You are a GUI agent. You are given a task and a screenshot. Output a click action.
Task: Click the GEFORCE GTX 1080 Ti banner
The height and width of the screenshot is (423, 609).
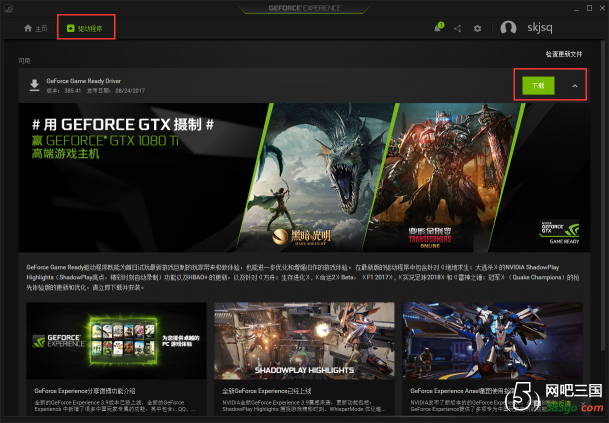pos(304,177)
